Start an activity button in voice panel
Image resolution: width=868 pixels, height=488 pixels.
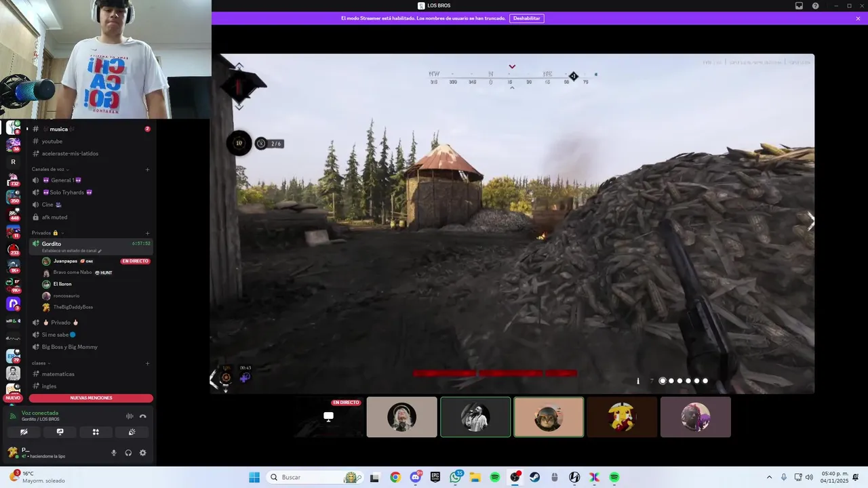coord(96,432)
